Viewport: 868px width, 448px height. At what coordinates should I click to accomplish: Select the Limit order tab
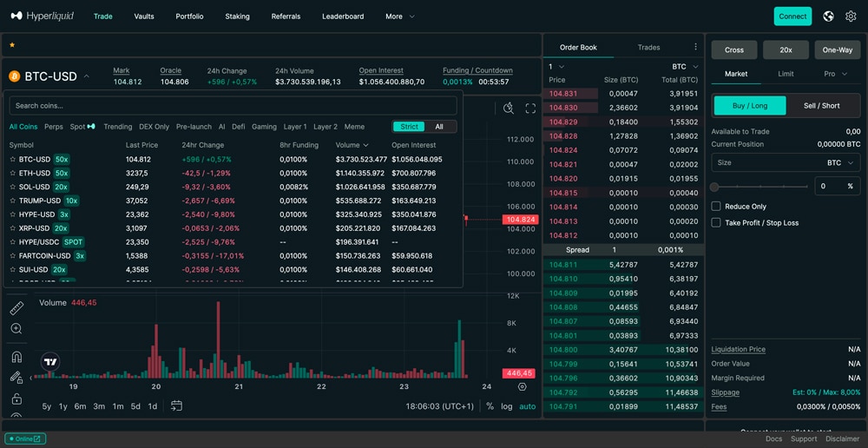[786, 74]
